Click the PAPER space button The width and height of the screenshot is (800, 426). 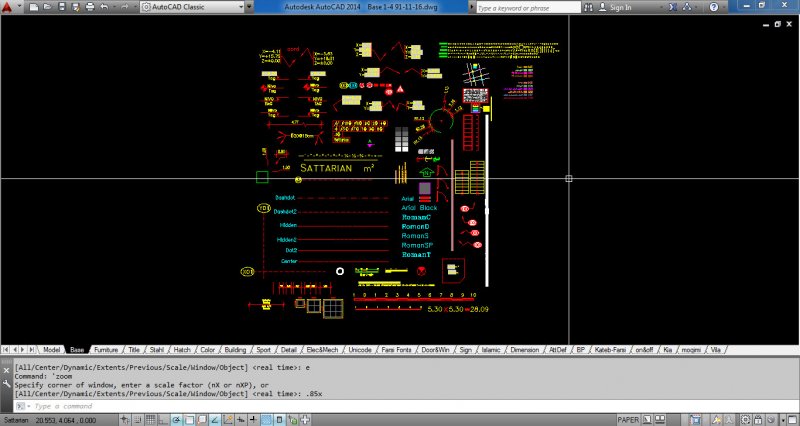pos(628,420)
